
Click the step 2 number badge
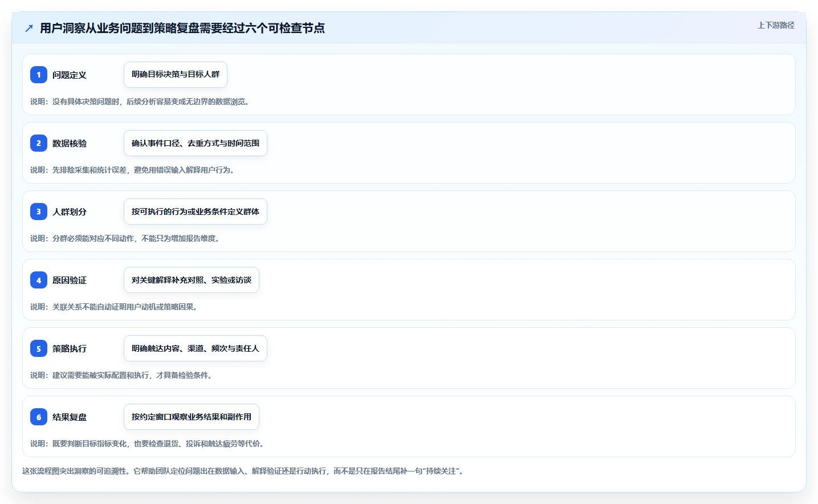coord(39,143)
